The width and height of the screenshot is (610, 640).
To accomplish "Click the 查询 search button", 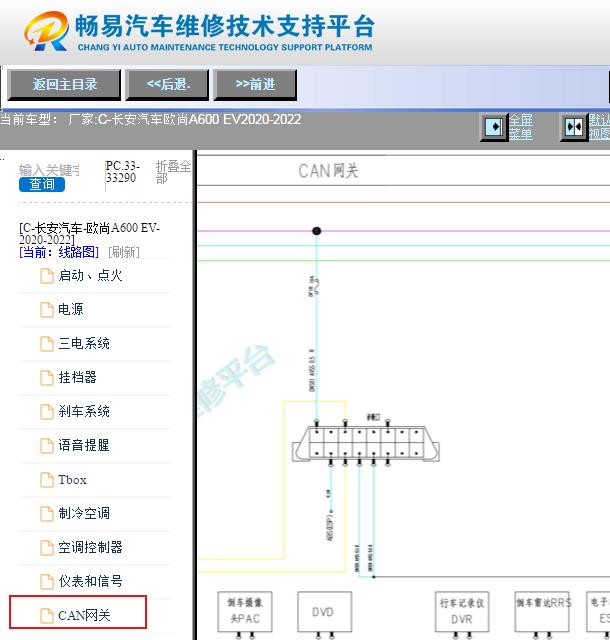I will (x=42, y=184).
